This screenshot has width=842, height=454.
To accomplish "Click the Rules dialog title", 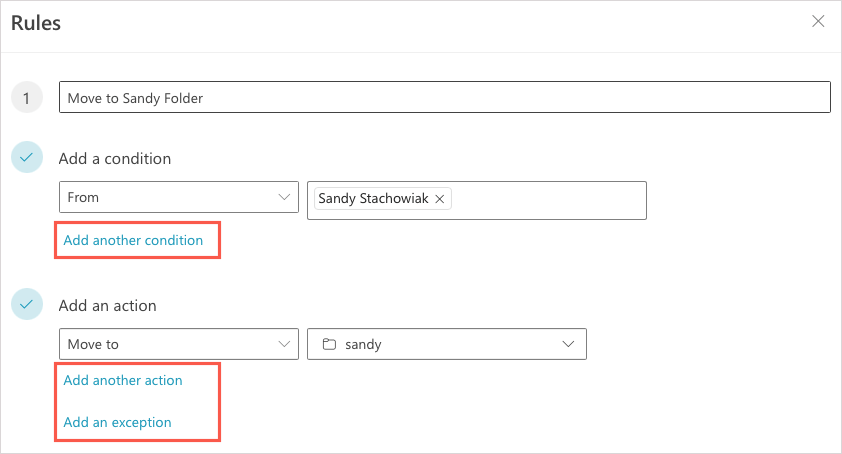I will coord(36,23).
